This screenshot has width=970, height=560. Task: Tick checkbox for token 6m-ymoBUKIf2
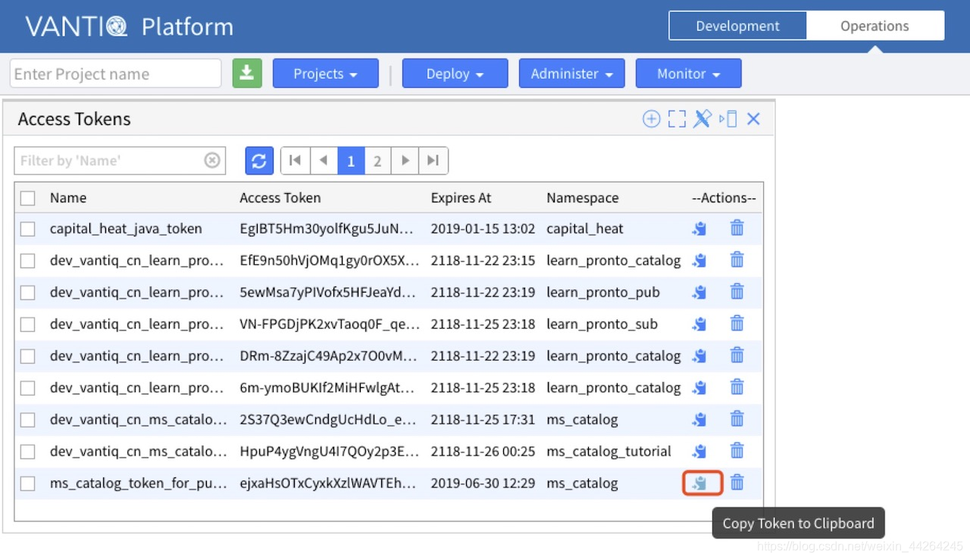[x=28, y=388]
